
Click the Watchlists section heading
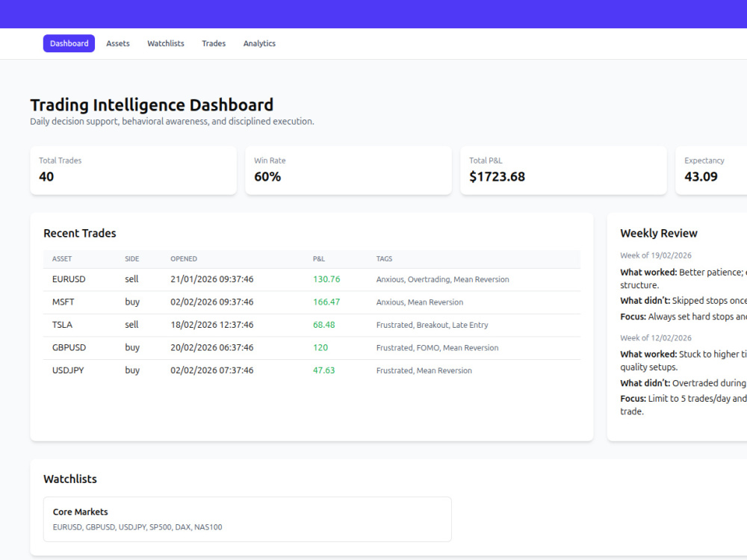tap(70, 479)
